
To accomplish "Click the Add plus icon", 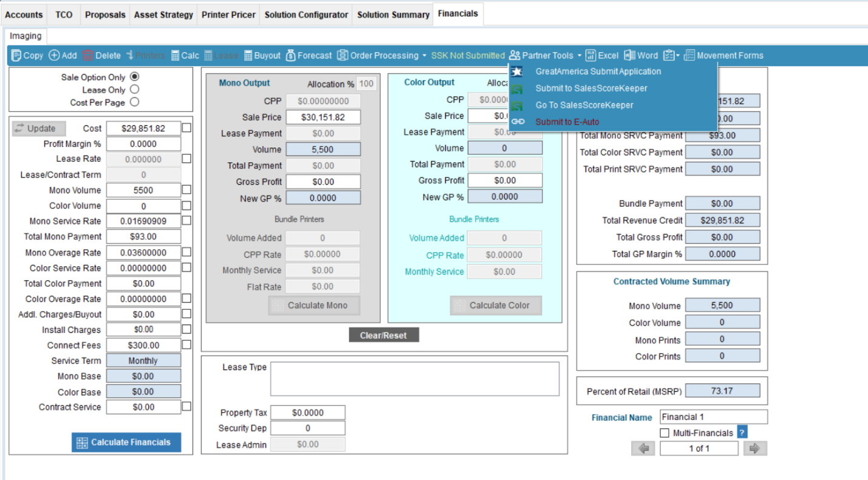I will tap(54, 55).
